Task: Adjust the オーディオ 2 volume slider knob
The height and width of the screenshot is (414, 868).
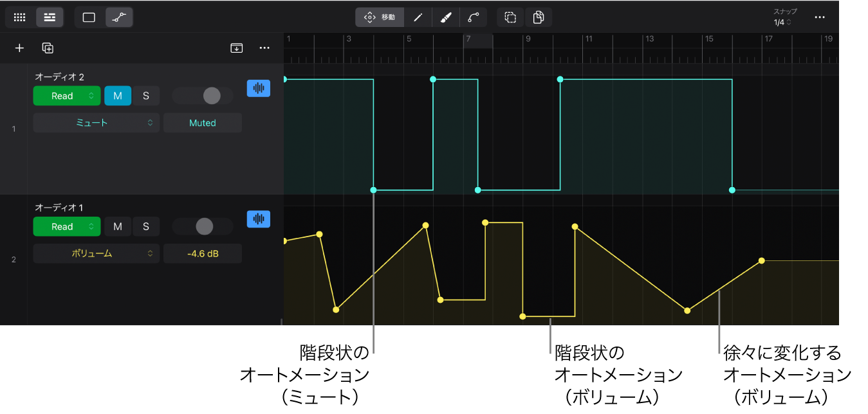Action: click(212, 96)
